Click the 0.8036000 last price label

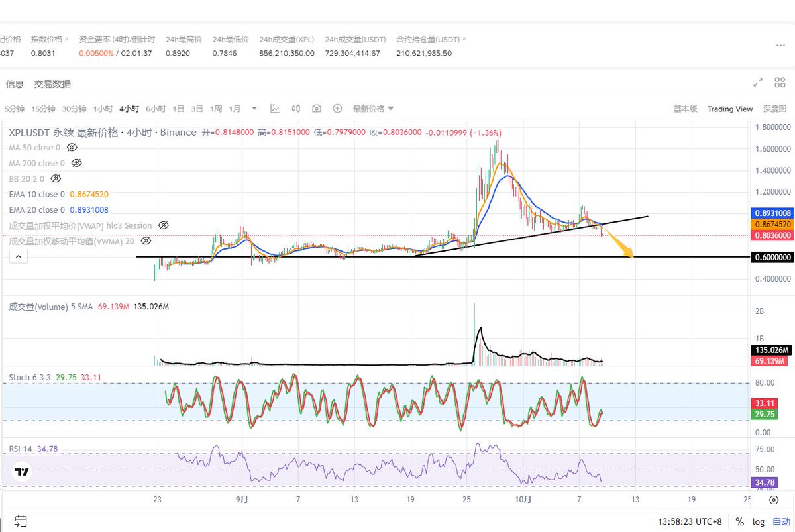(x=772, y=235)
